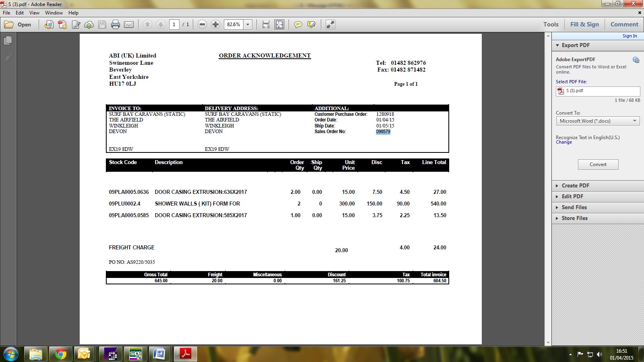This screenshot has width=644, height=362.
Task: Click stock code 09PLU0002.4
Action: click(x=125, y=204)
